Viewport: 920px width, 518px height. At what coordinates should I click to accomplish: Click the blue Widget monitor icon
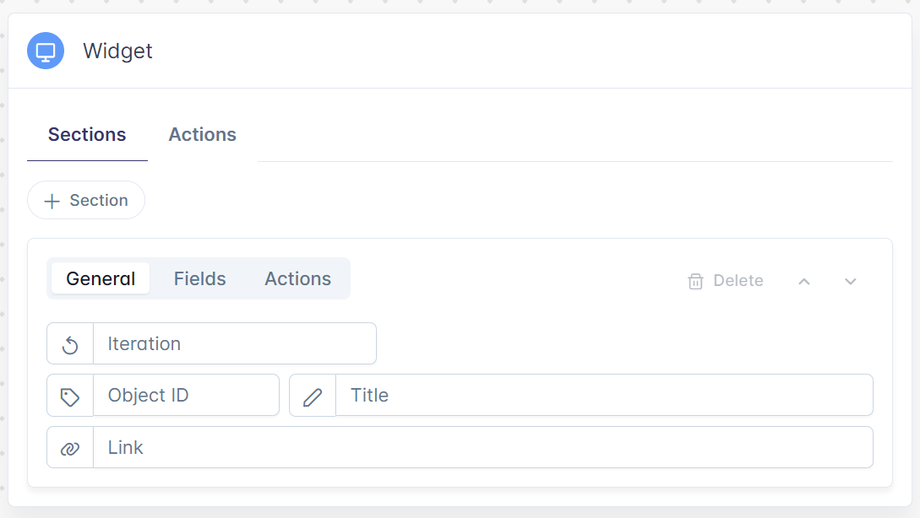(x=46, y=51)
